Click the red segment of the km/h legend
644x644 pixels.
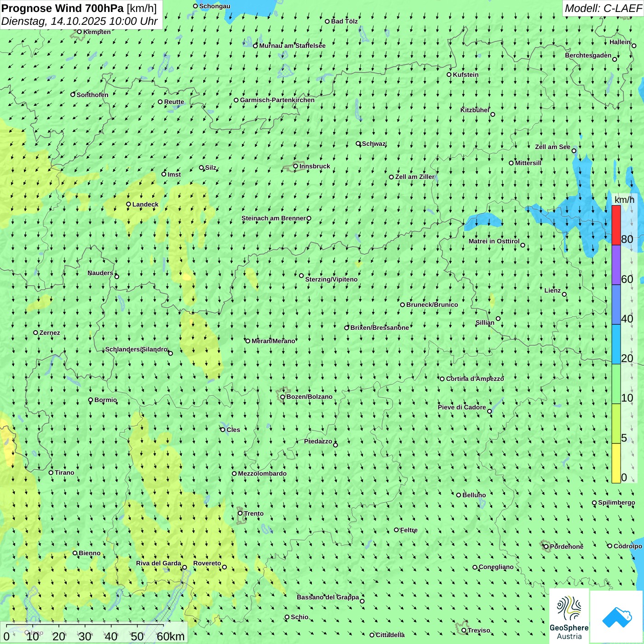coord(616,225)
